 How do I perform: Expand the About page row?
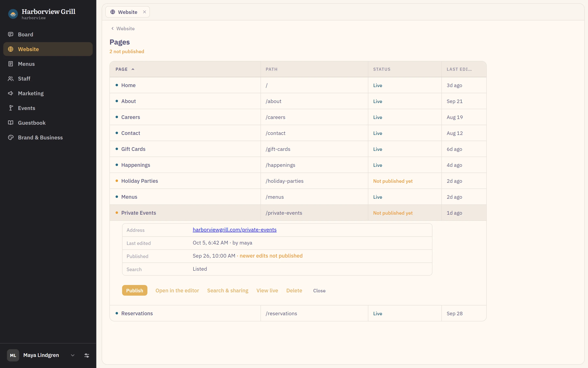[x=298, y=101]
